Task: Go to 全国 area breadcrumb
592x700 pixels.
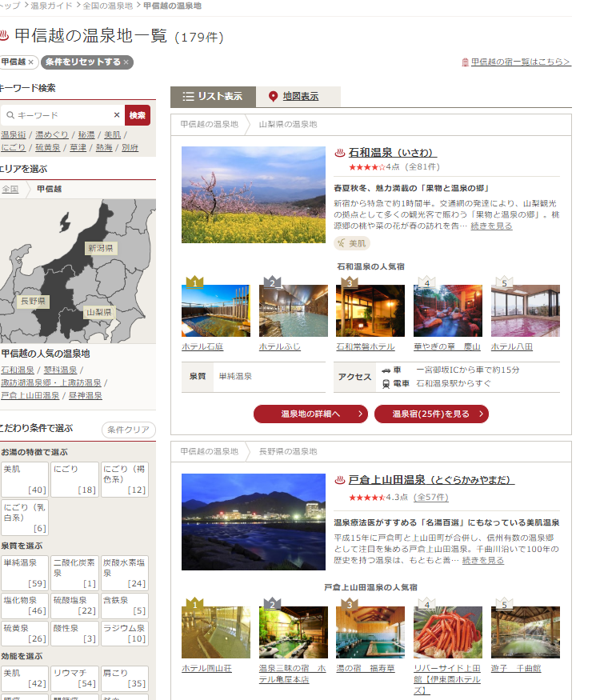Action: 10,190
